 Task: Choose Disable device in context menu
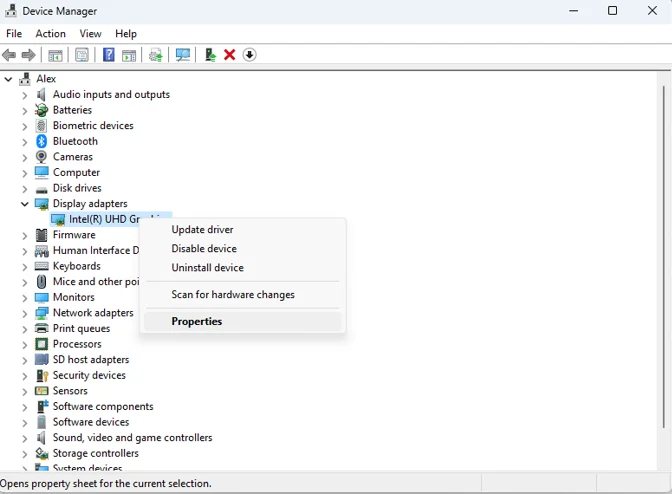point(204,249)
